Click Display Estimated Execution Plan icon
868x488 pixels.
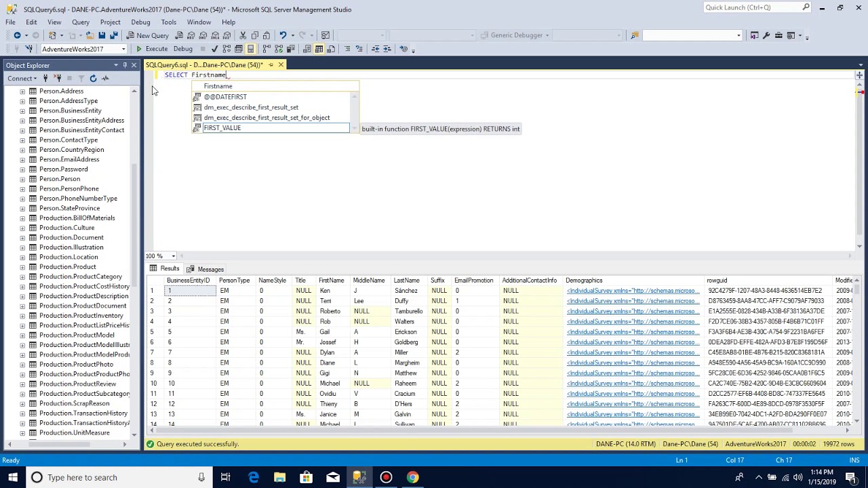tap(227, 49)
